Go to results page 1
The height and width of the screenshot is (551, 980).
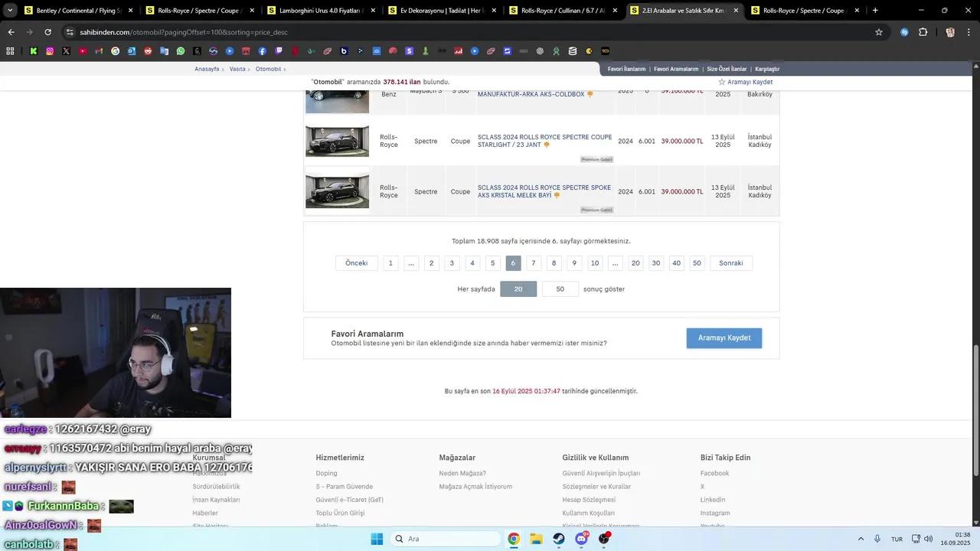[x=390, y=263]
